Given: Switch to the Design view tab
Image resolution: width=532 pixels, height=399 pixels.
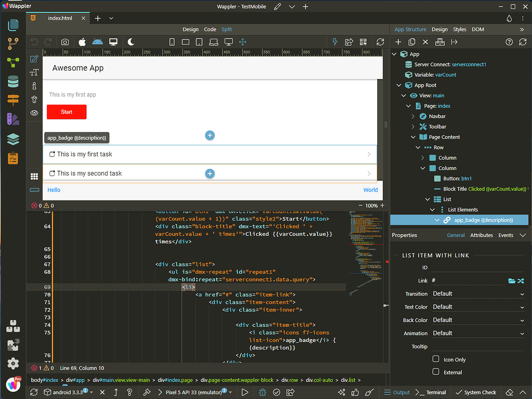Looking at the screenshot, I should pos(190,30).
